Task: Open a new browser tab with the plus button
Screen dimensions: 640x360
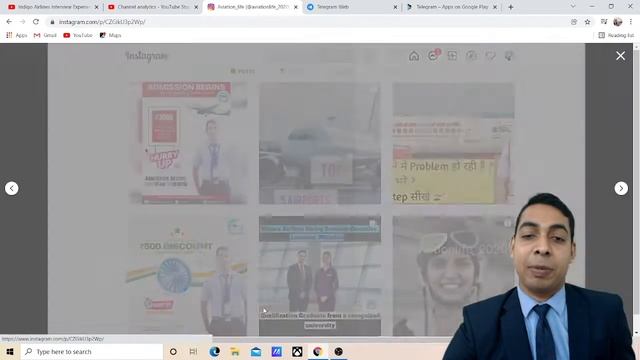Action: click(511, 7)
